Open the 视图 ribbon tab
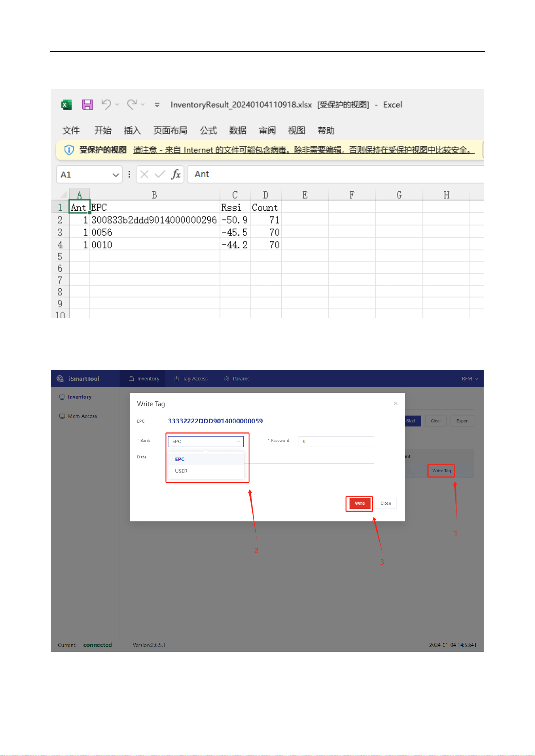The image size is (535, 756). point(297,130)
